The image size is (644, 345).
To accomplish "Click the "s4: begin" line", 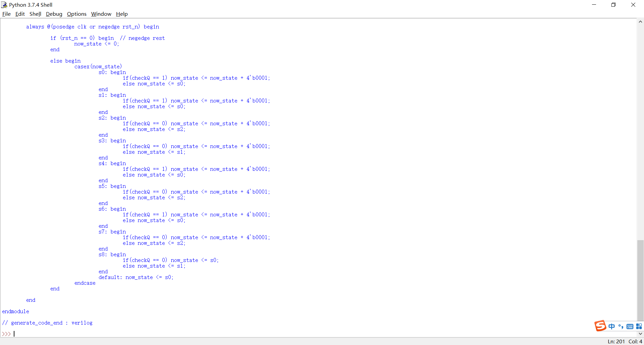I will tap(112, 163).
